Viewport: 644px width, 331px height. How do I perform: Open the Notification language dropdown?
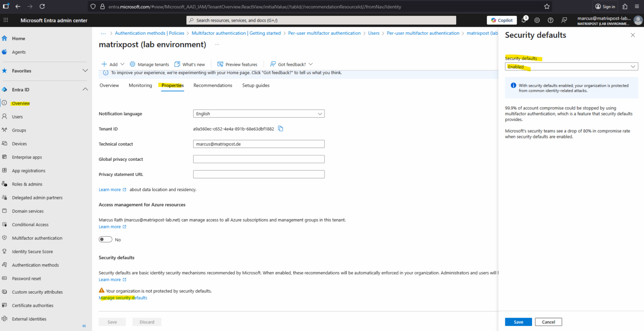[259, 114]
